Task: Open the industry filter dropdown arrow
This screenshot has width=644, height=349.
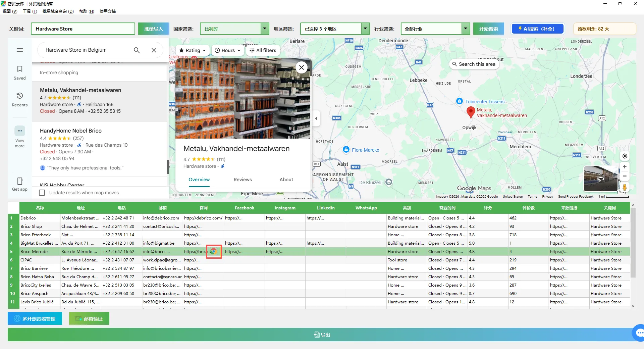Action: 466,29
